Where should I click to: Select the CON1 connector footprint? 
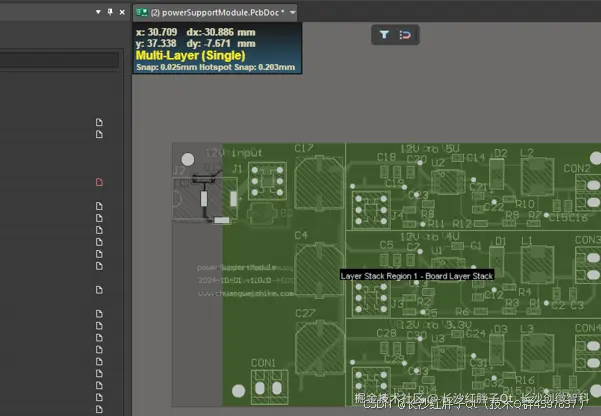(x=269, y=387)
